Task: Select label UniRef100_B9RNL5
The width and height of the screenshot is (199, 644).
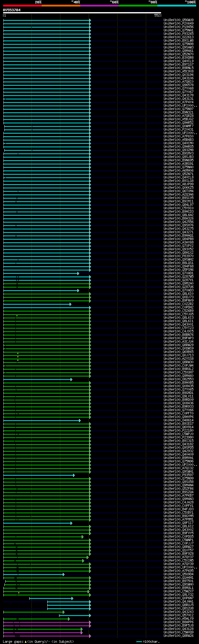Action: tap(178, 68)
